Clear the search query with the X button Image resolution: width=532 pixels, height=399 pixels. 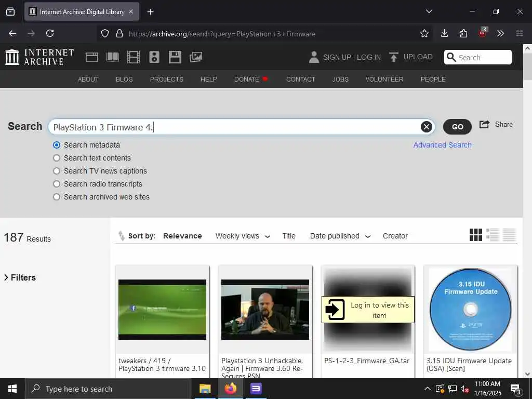427,127
